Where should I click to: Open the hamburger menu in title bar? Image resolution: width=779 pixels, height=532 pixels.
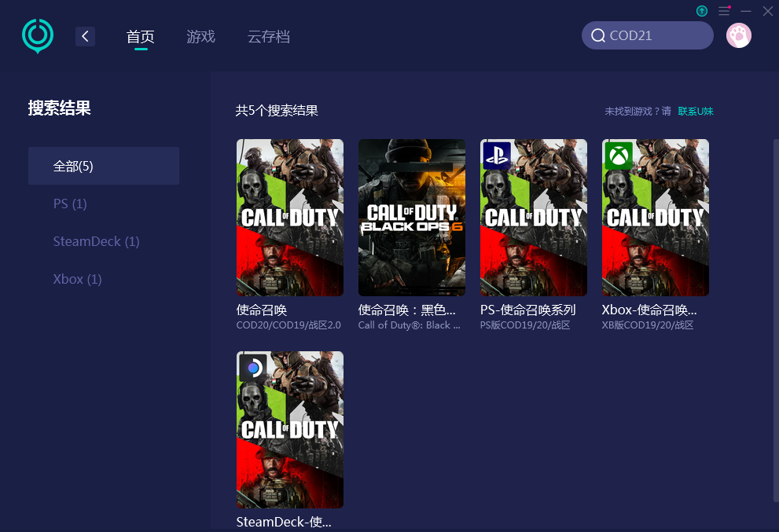[724, 11]
